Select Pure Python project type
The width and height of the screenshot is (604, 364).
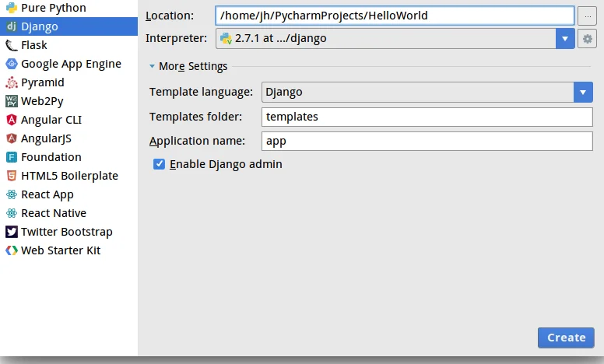pos(69,8)
